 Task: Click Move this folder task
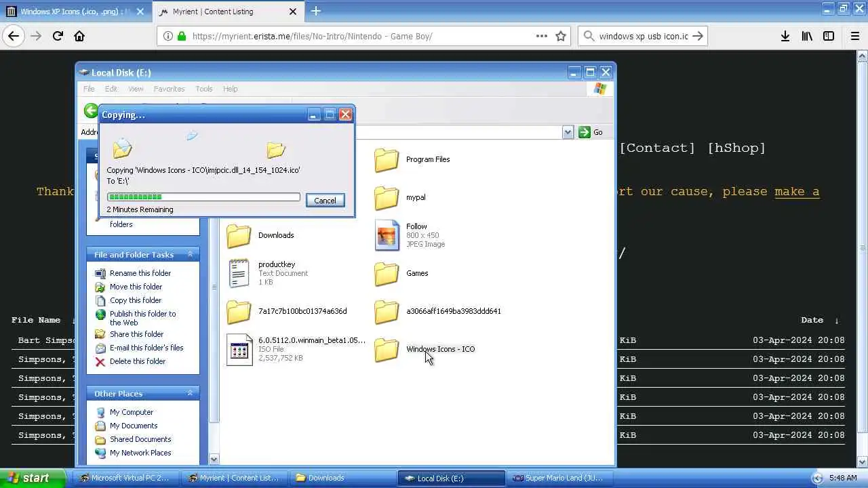tap(136, 287)
